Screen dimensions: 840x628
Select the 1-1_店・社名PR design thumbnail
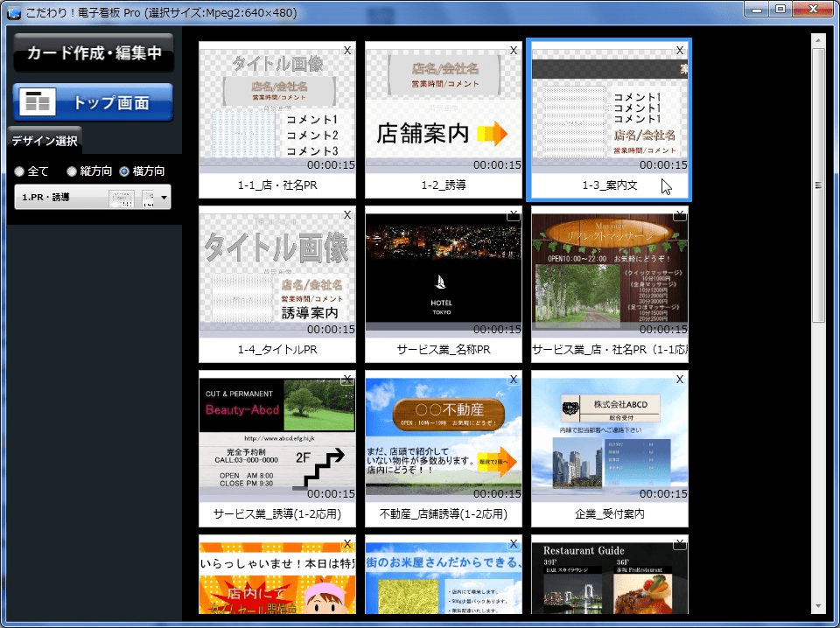click(x=277, y=110)
